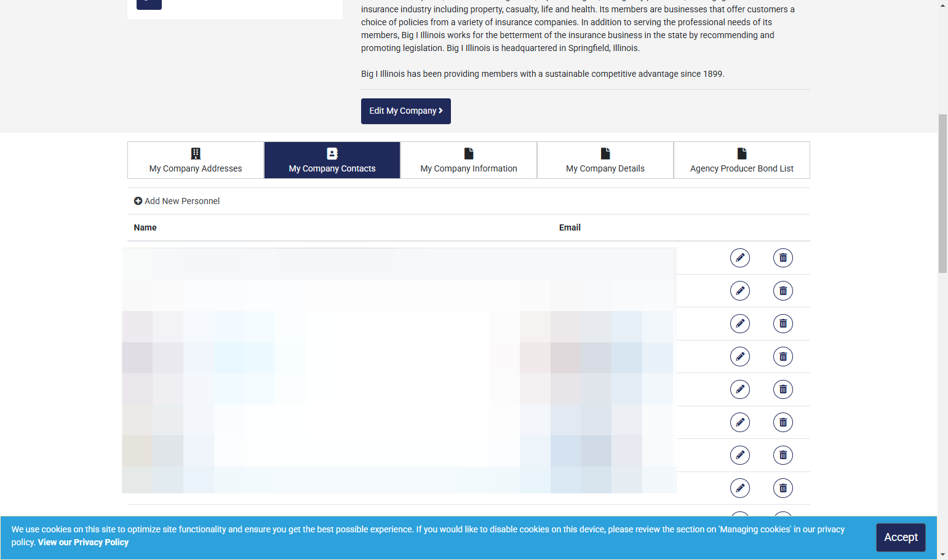This screenshot has height=560, width=948.
Task: Open the My Company Addresses tab
Action: [x=196, y=160]
